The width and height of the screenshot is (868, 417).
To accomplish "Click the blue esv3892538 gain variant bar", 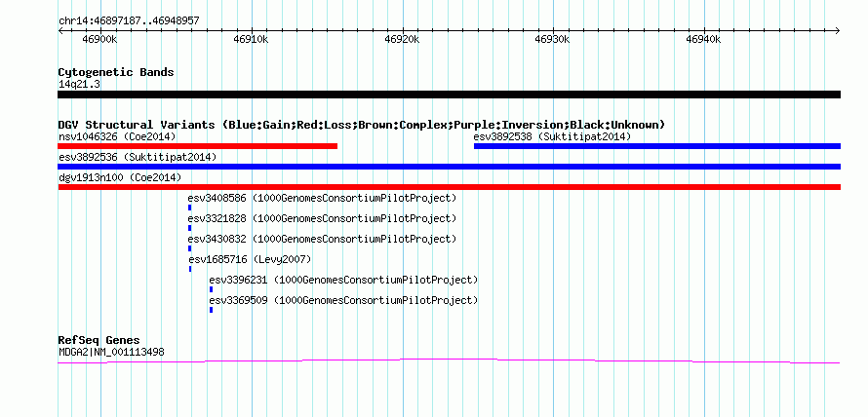I will (657, 146).
